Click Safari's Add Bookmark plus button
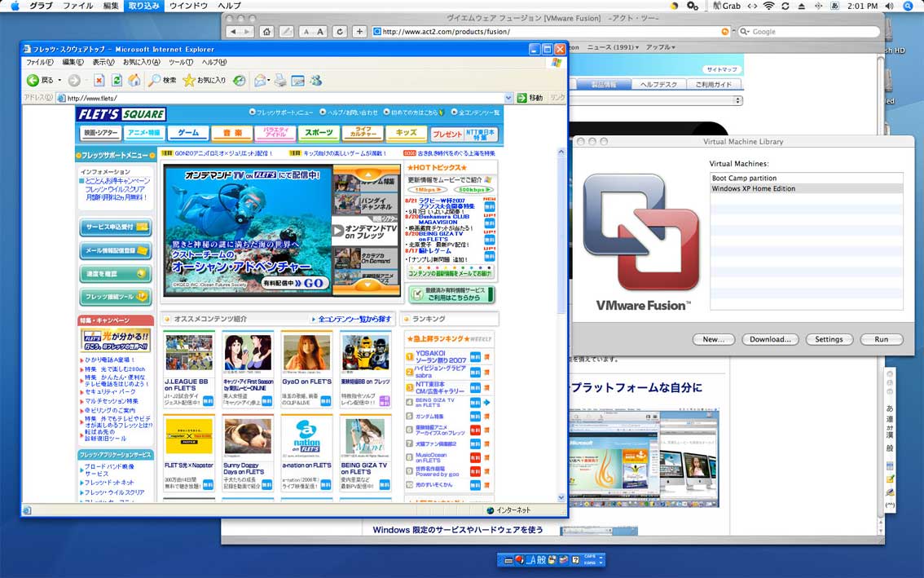Image resolution: width=924 pixels, height=578 pixels. pos(359,32)
